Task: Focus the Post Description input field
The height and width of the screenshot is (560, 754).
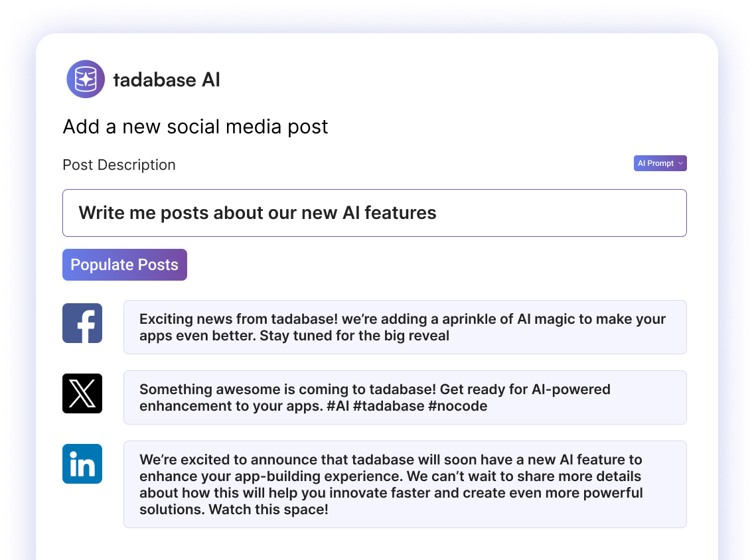Action: point(374,213)
